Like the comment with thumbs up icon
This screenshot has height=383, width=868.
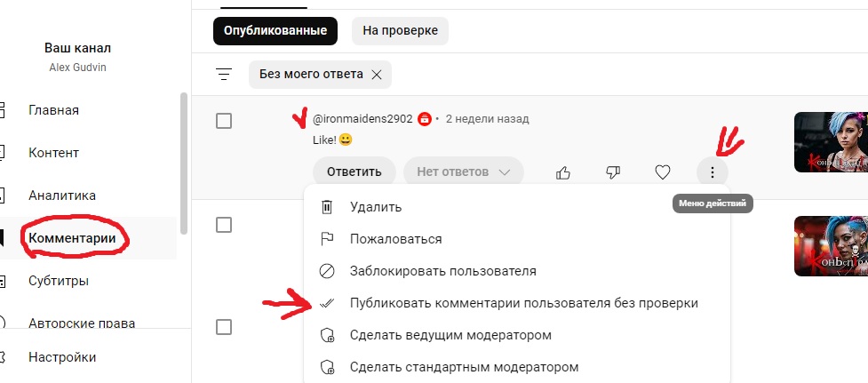point(563,172)
